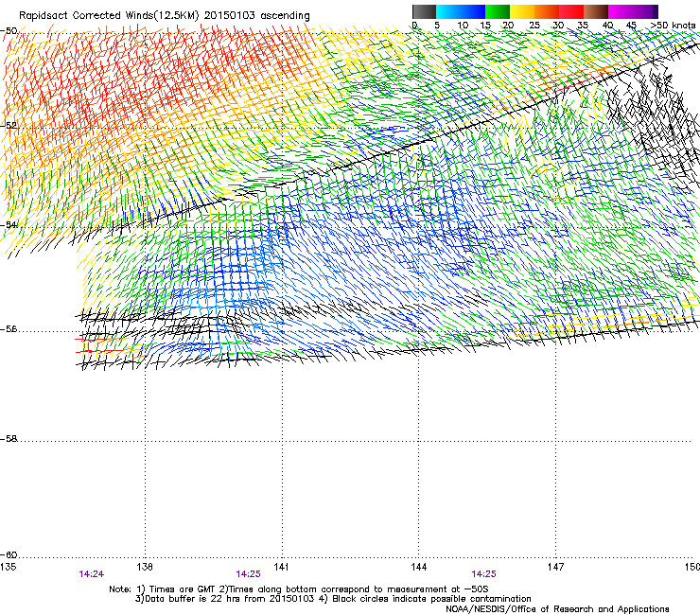
Task: Click the dark purple 45-50 knots swatch
Action: click(x=645, y=11)
